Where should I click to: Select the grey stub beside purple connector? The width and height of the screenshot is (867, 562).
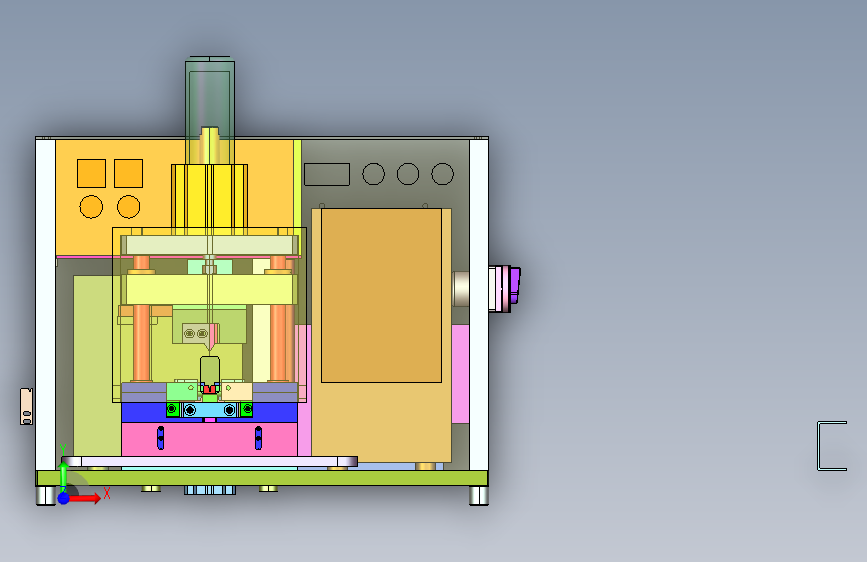point(461,288)
